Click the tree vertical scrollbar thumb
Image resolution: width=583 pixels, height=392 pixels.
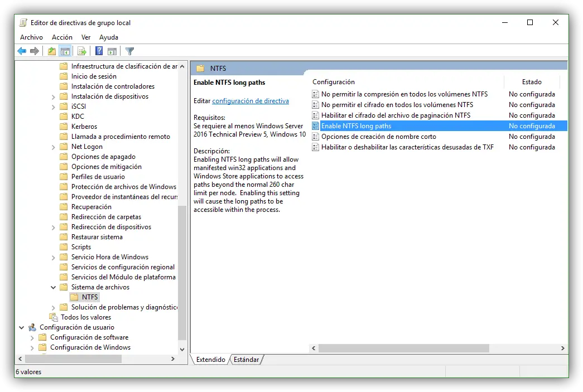tap(182, 273)
